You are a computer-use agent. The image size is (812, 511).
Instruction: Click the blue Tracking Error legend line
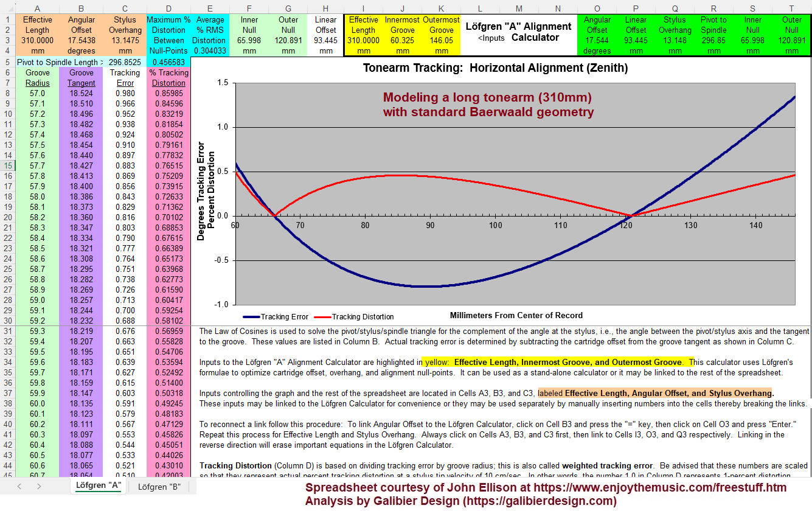[x=250, y=316]
